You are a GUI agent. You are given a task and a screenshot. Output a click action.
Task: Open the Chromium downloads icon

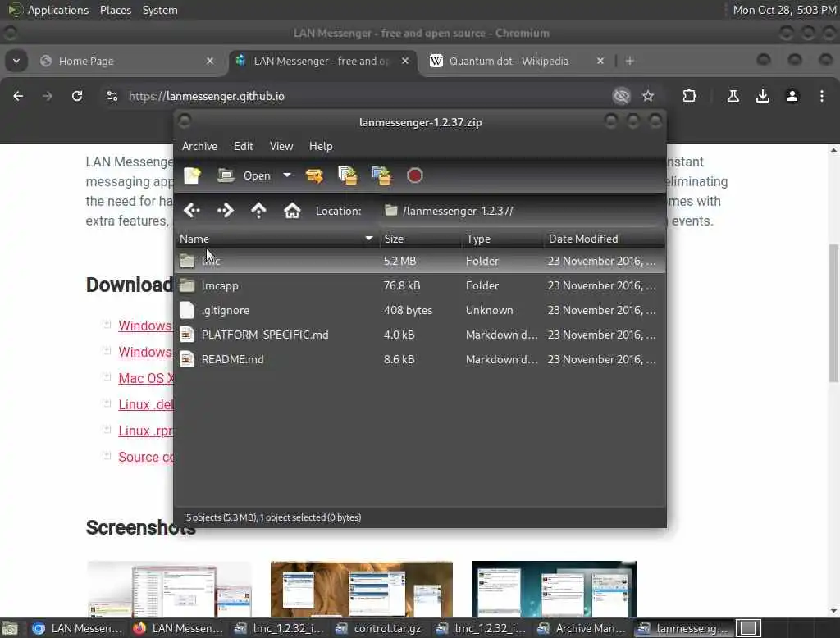[x=763, y=96]
